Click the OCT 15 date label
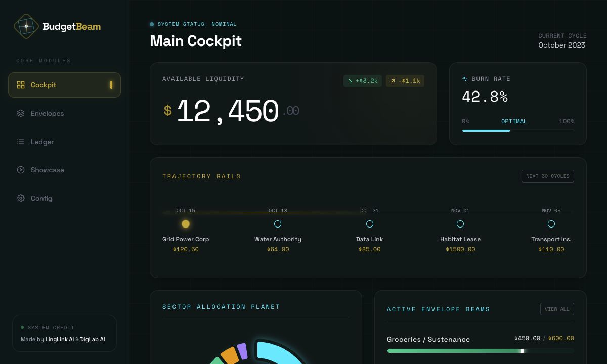This screenshot has height=364, width=607. 186,210
